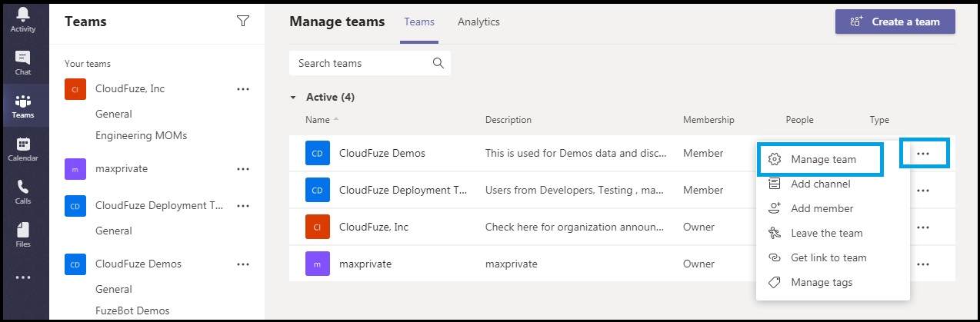
Task: Select CloudFuze Demos team in sidebar
Action: pyautogui.click(x=138, y=264)
